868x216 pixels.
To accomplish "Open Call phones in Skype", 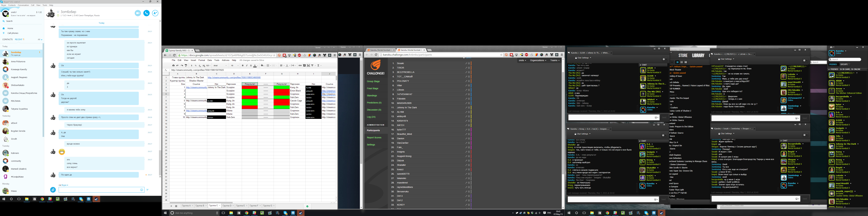I will click(x=13, y=33).
